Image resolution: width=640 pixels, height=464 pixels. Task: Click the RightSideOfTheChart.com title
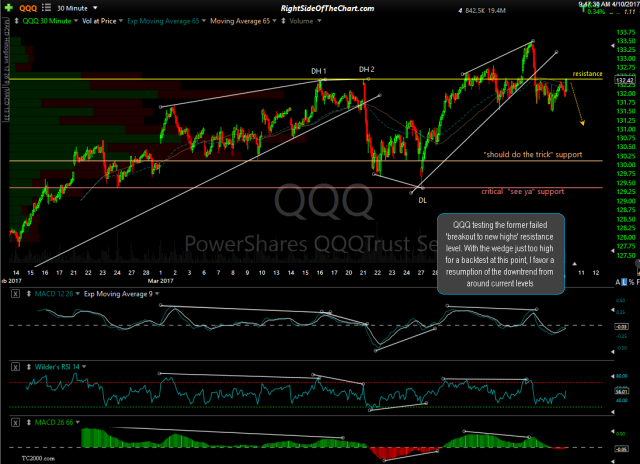click(x=327, y=8)
